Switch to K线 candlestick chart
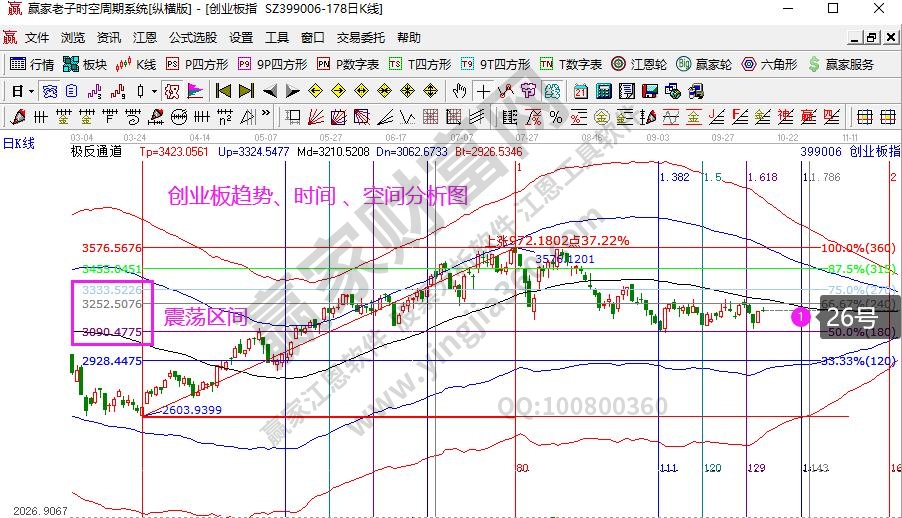Image resolution: width=902 pixels, height=518 pixels. [136, 64]
